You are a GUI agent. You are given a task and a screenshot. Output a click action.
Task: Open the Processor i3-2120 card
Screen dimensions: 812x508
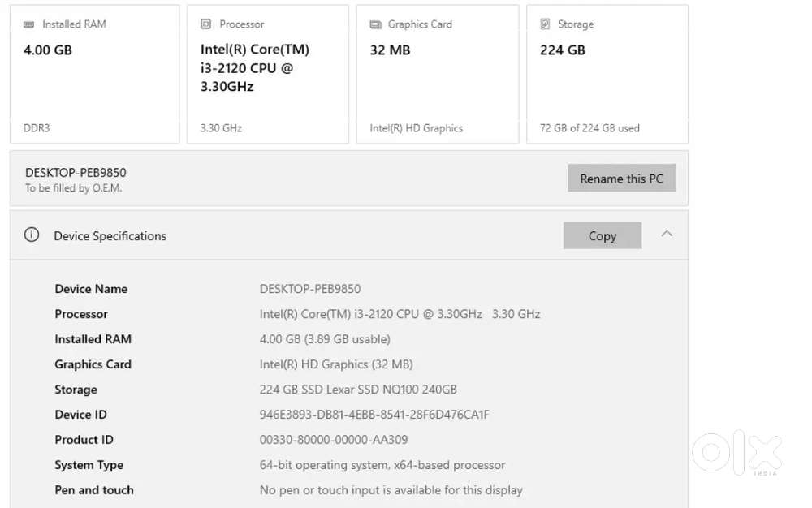pyautogui.click(x=268, y=74)
